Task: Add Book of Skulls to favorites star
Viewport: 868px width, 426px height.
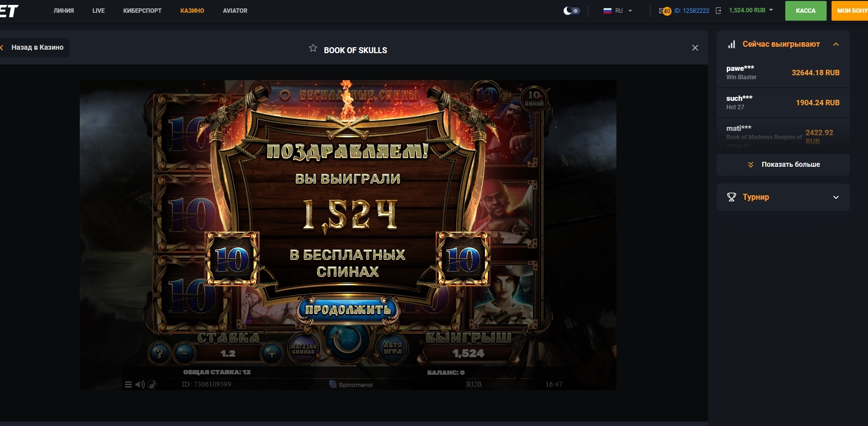Action: click(313, 48)
